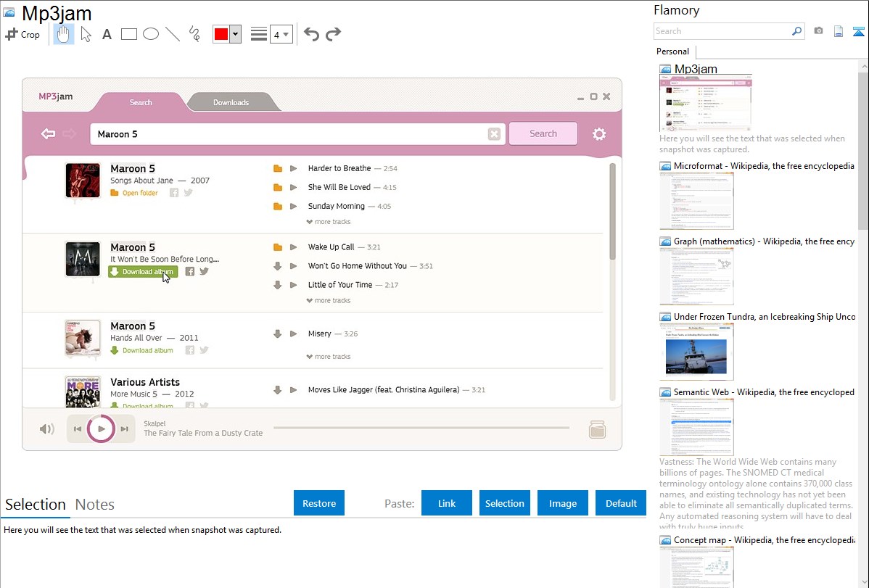Click the main play button in player
Viewport: 869px width, 588px height.
101,428
